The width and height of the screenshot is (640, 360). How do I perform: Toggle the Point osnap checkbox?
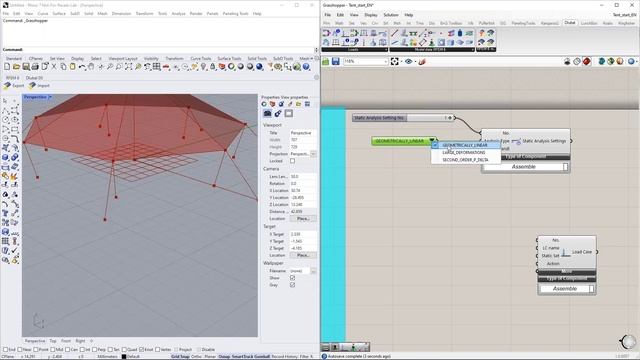tap(36, 350)
